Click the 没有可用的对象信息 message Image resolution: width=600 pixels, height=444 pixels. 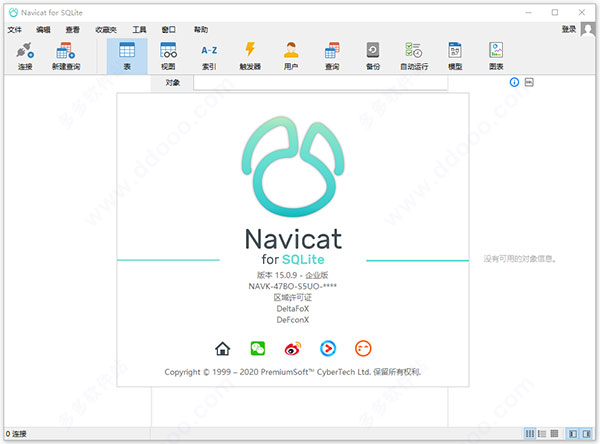[520, 259]
